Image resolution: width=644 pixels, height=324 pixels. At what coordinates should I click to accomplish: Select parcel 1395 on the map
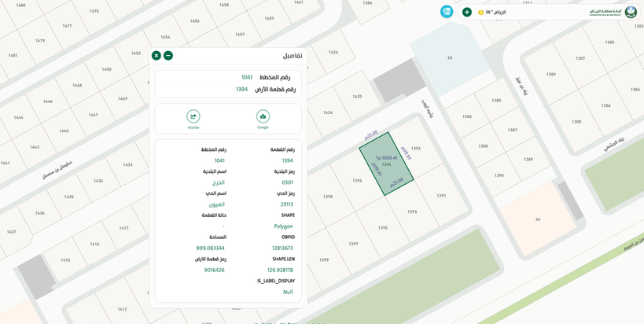(382, 228)
